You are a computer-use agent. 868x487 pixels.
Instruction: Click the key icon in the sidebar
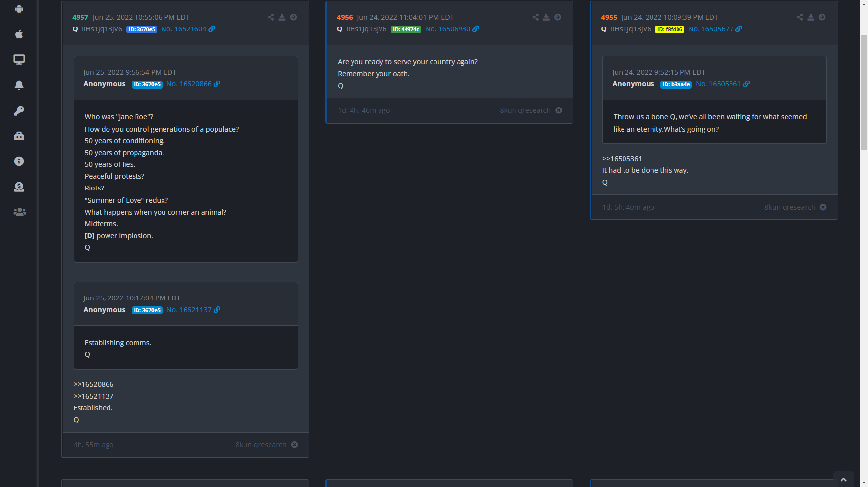(19, 110)
